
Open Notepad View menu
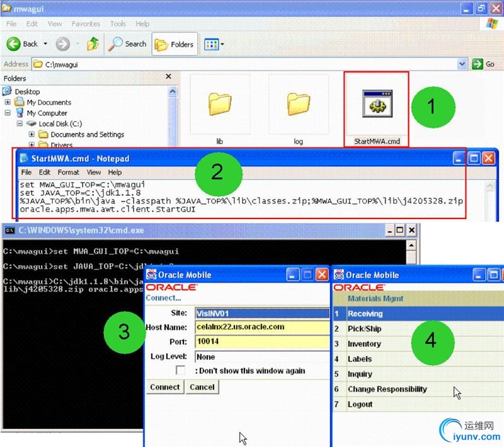[93, 173]
